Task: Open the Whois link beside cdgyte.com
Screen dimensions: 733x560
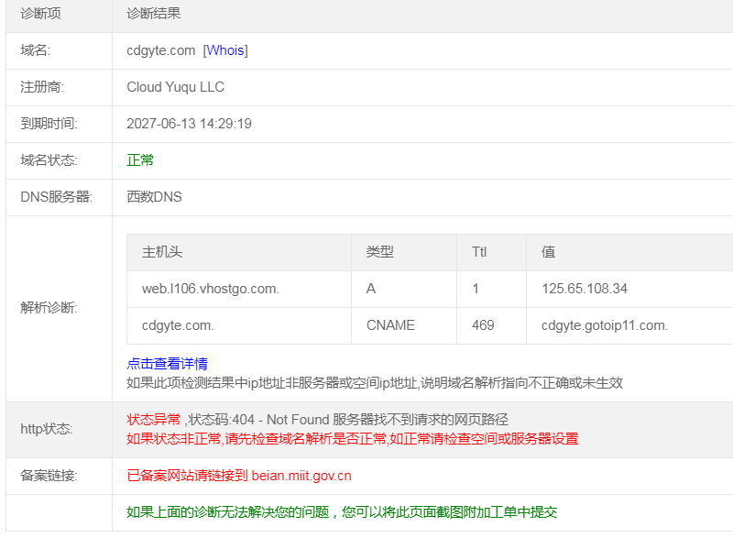Action: 225,50
